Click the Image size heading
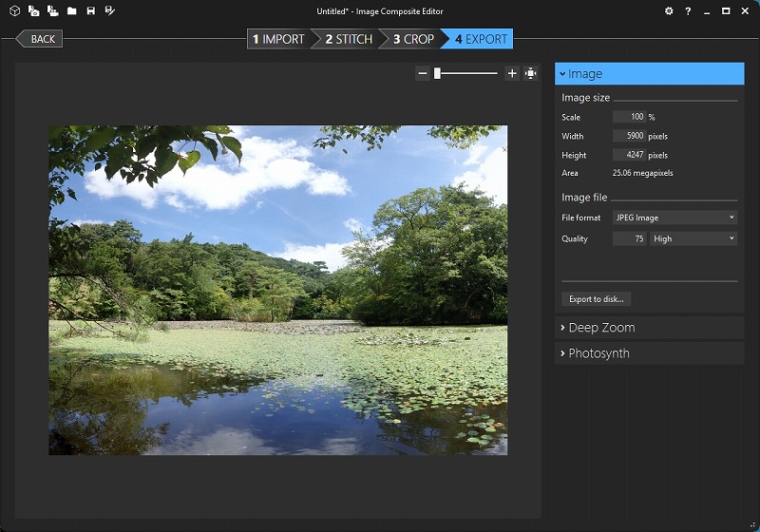 click(585, 98)
